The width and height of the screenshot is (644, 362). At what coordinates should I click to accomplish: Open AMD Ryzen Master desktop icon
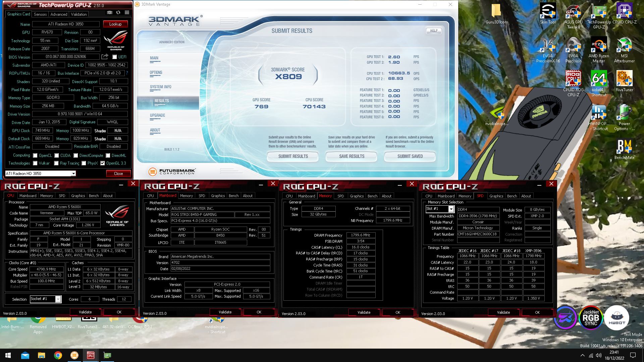point(599,50)
